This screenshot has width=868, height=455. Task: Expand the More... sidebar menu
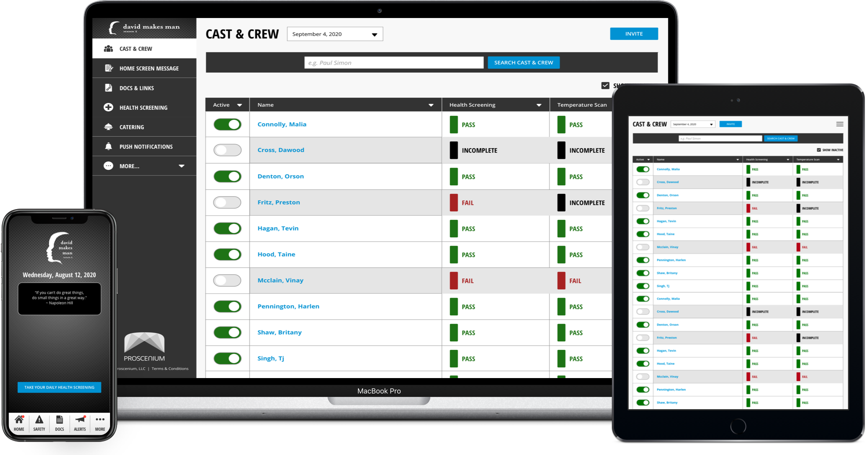pyautogui.click(x=181, y=166)
